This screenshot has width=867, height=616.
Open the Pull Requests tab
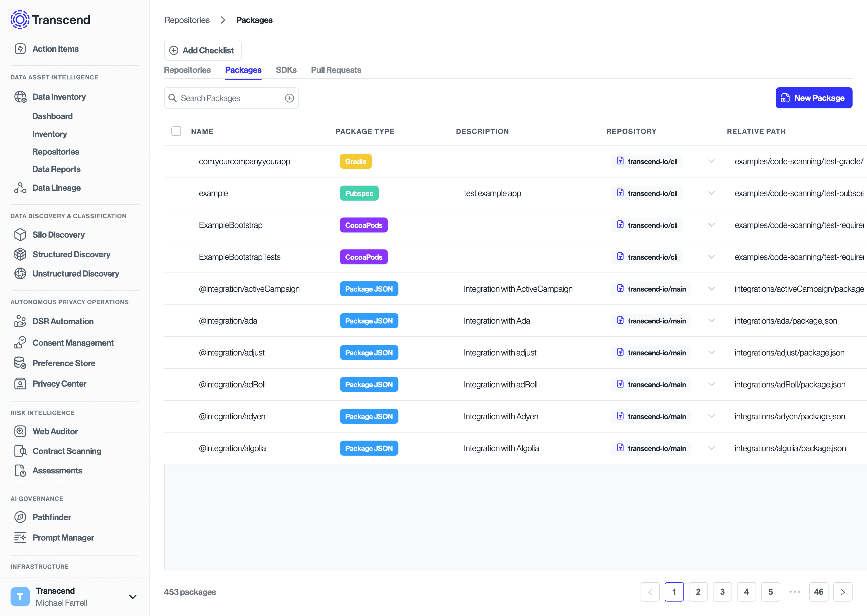coord(336,70)
